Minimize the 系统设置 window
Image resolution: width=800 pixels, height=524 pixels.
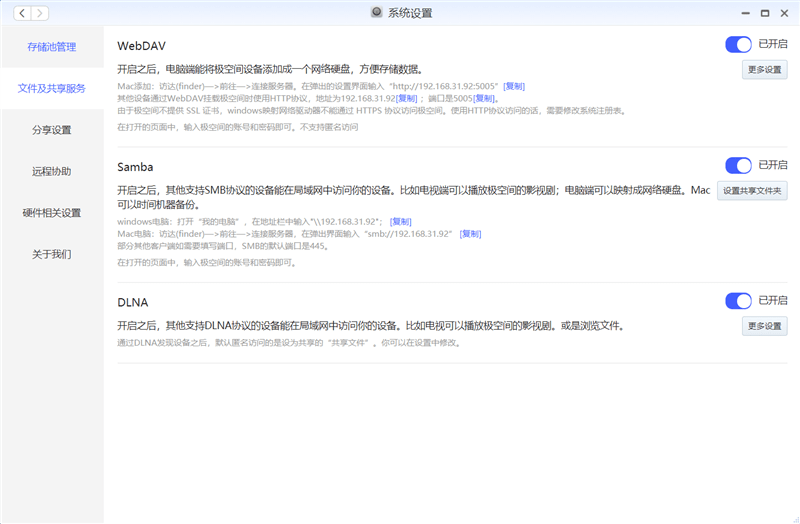tap(745, 13)
